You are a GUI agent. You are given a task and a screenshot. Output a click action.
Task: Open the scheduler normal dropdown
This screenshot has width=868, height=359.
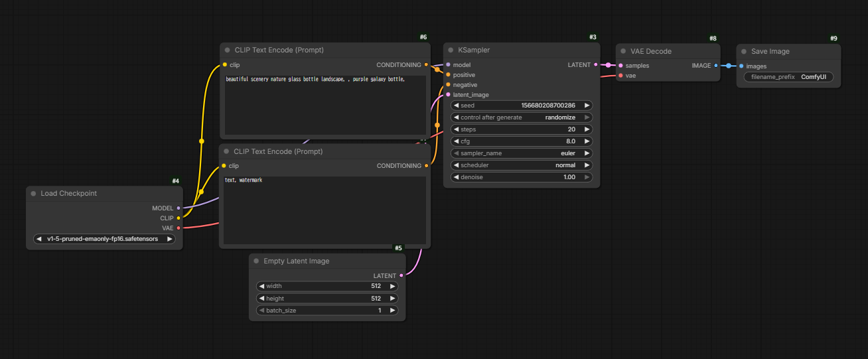522,165
